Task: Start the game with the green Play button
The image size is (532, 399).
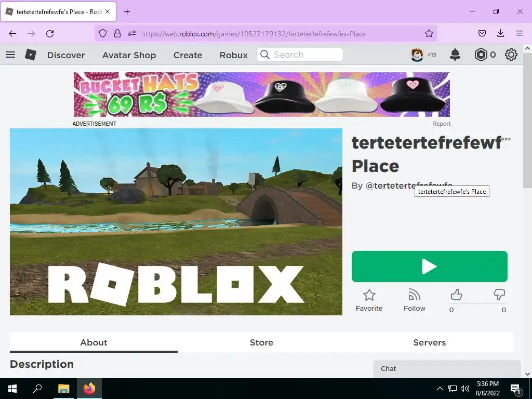Action: [x=430, y=267]
